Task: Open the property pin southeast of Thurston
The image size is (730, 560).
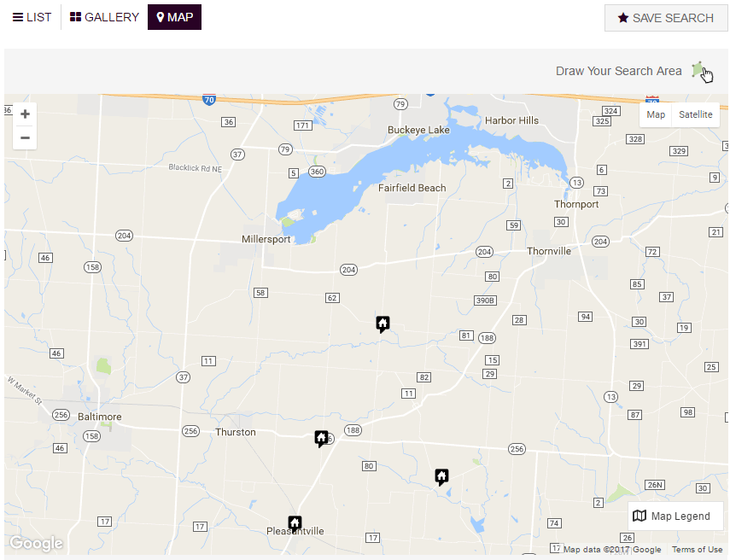Action: pyautogui.click(x=441, y=476)
